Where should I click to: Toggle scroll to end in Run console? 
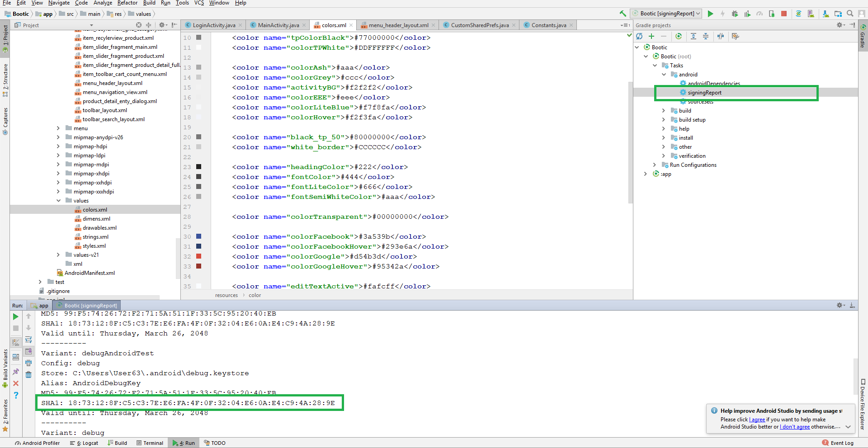point(28,351)
